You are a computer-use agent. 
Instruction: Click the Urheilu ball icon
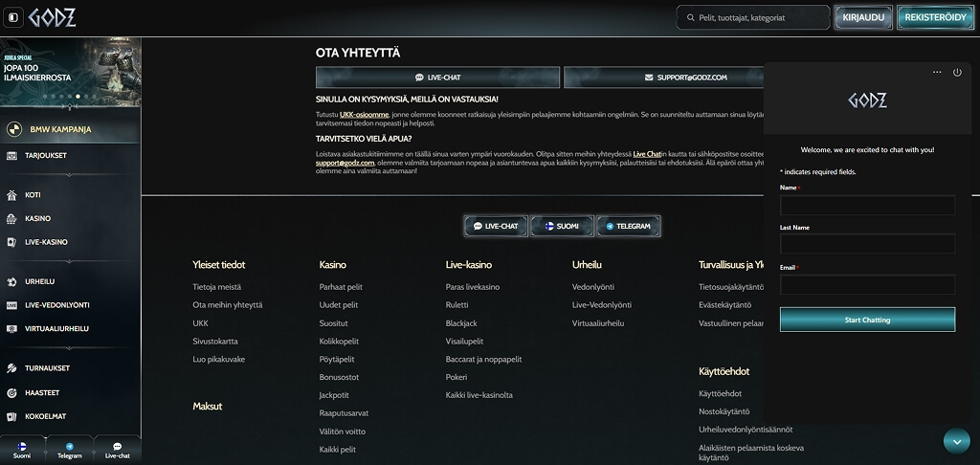pos(11,282)
